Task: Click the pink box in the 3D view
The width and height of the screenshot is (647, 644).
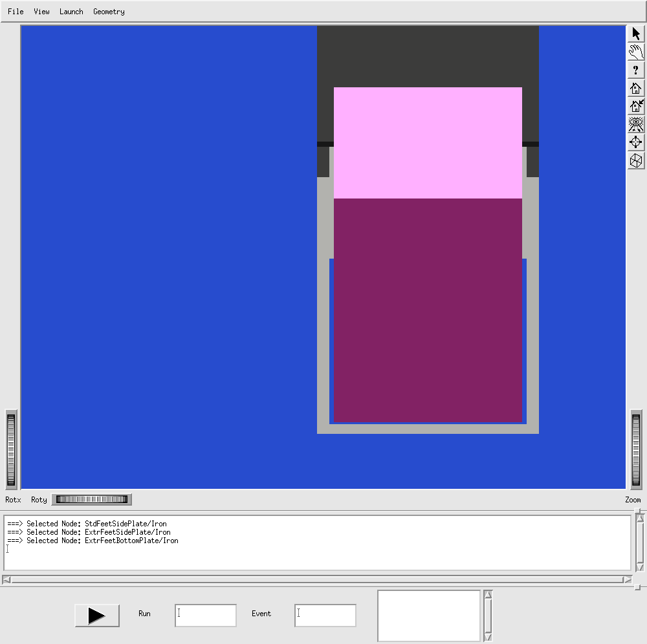Action: [x=428, y=142]
